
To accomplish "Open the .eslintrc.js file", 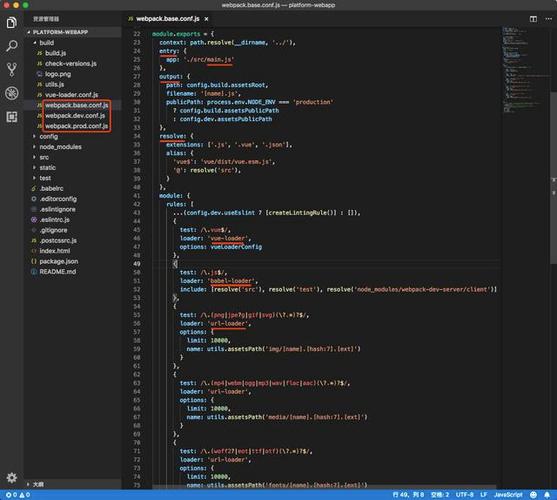I will pyautogui.click(x=73, y=219).
